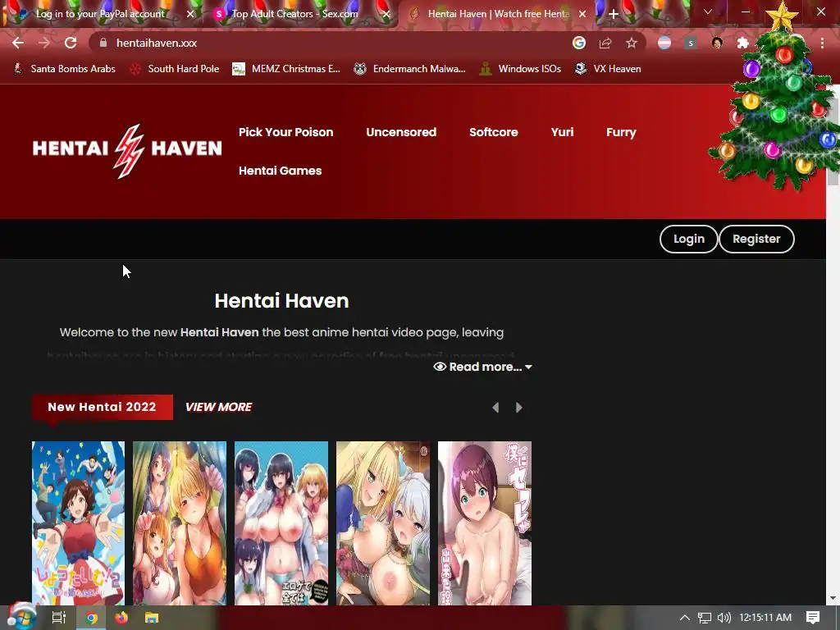
Task: Click the Google icon in address bar
Action: pos(579,43)
